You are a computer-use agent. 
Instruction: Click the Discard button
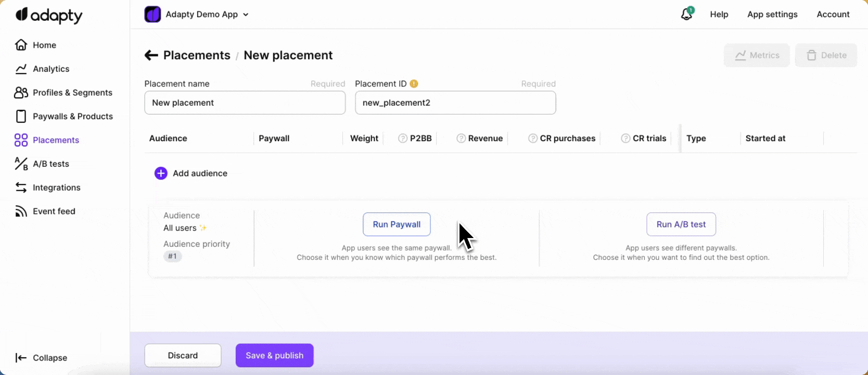pyautogui.click(x=183, y=355)
